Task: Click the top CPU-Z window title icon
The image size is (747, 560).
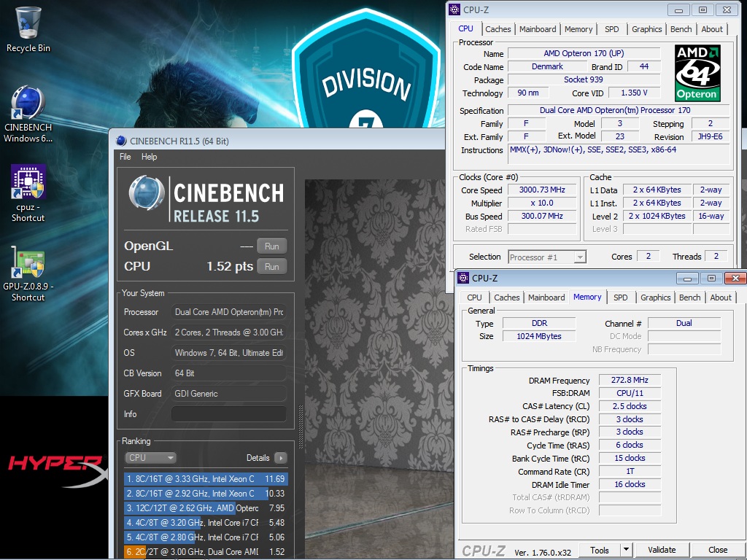Action: (455, 9)
